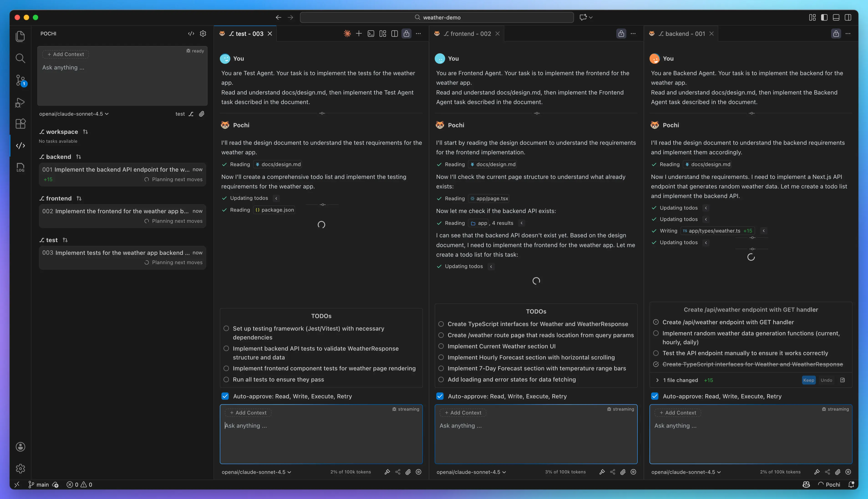Open terminal icon in test tab toolbar

pos(371,34)
